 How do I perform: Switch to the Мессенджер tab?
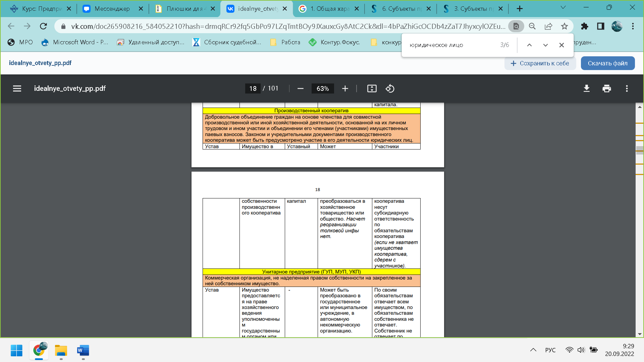[x=112, y=9]
